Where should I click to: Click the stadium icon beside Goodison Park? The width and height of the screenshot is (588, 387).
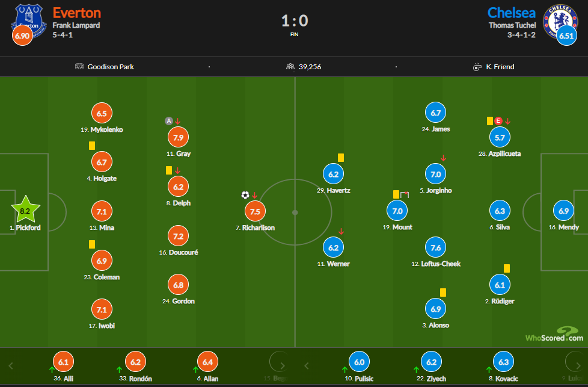(79, 66)
